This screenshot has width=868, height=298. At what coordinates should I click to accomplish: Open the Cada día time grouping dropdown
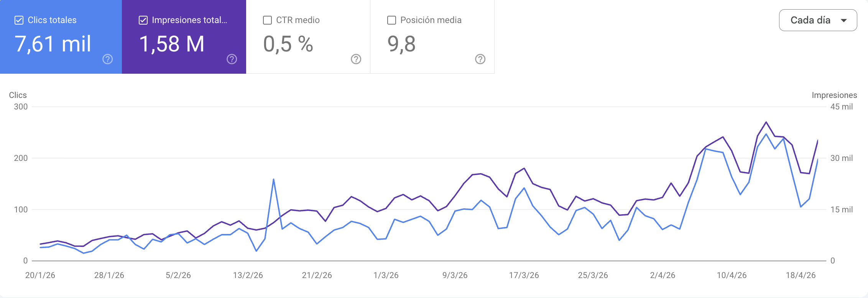pos(818,20)
